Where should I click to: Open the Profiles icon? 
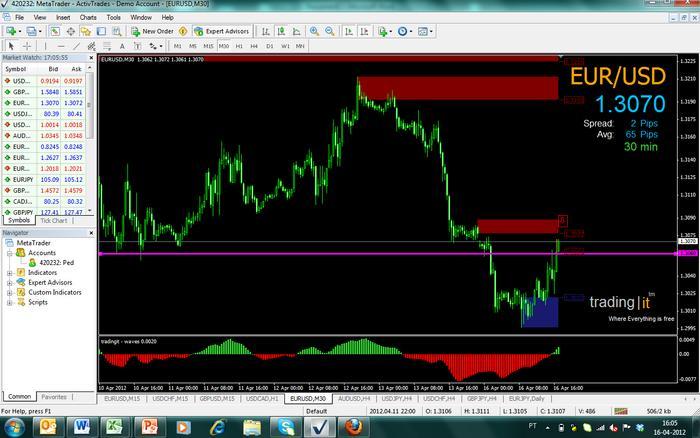click(x=31, y=31)
